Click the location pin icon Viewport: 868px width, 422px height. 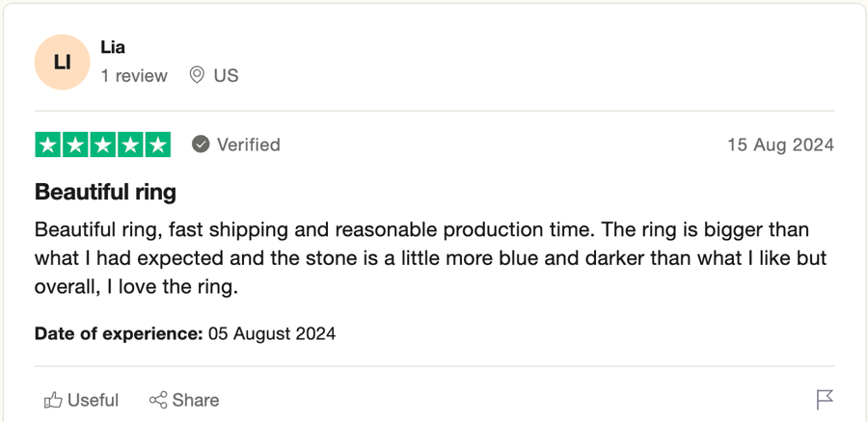pyautogui.click(x=197, y=75)
